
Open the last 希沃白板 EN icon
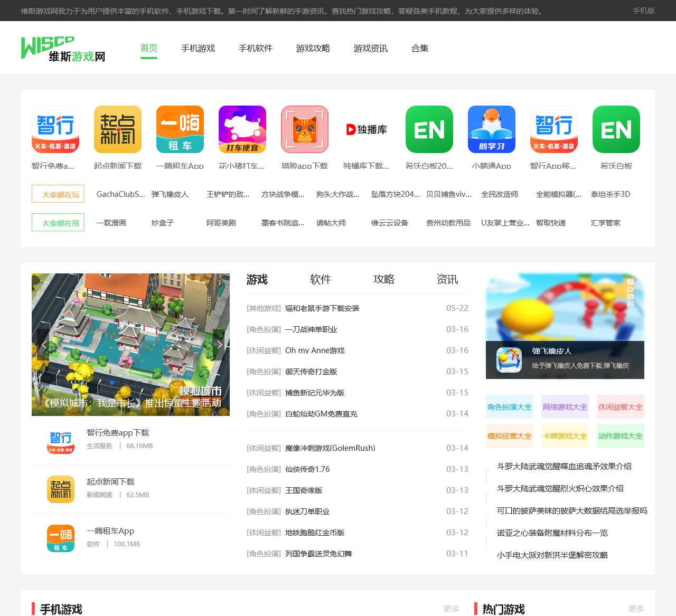(616, 129)
